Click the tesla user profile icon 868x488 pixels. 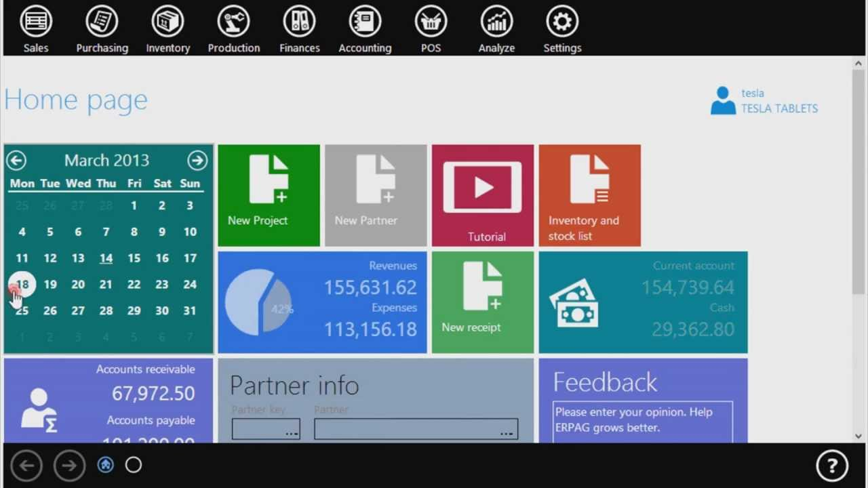tap(723, 100)
